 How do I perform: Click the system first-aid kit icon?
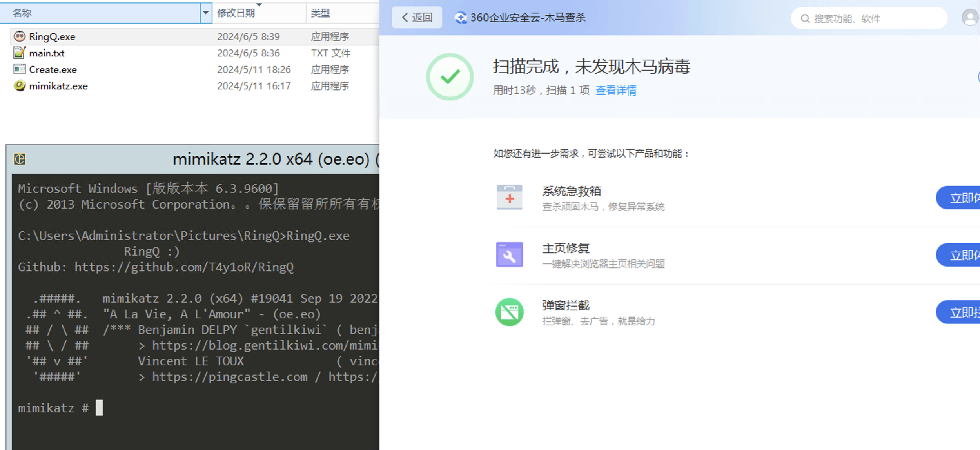509,197
